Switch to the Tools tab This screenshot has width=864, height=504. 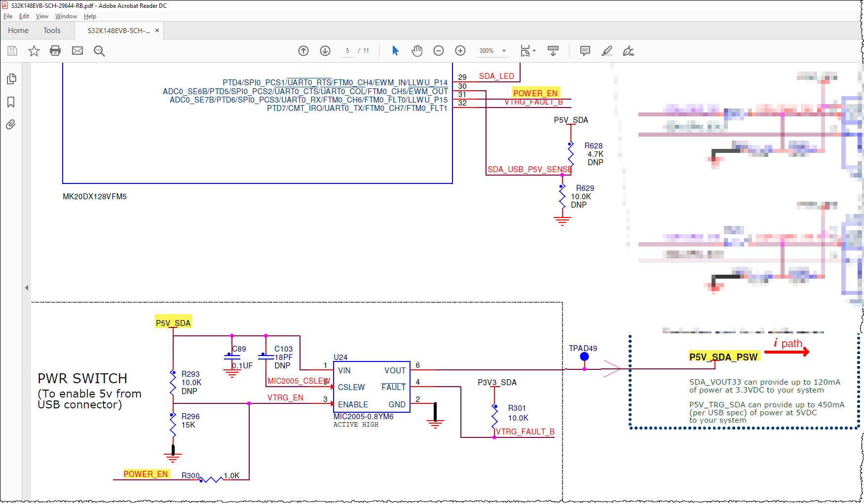click(52, 31)
